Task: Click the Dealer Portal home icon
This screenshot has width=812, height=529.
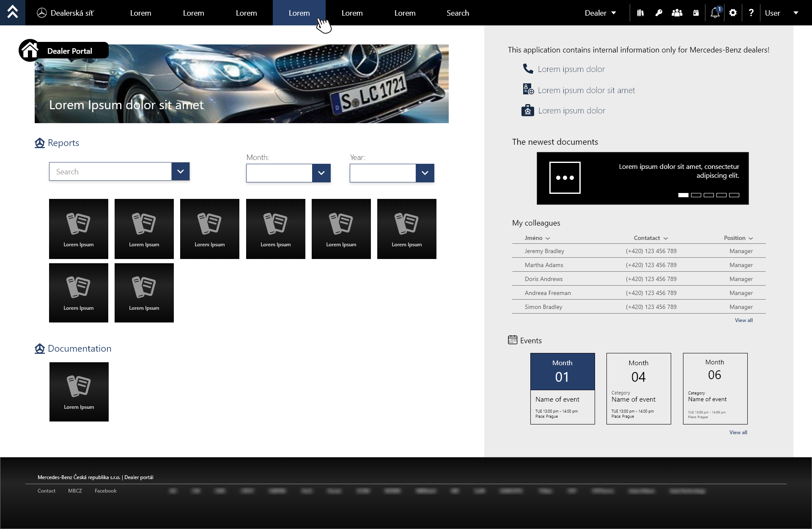Action: [30, 51]
